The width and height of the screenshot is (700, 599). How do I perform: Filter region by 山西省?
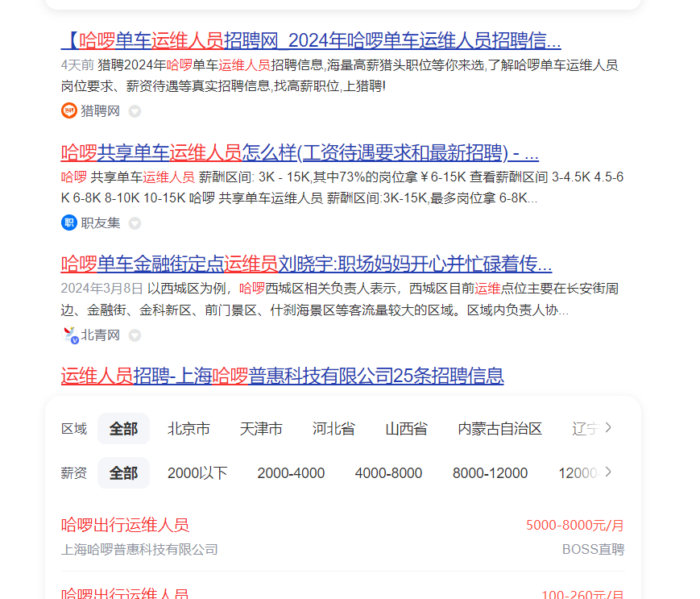pos(406,429)
